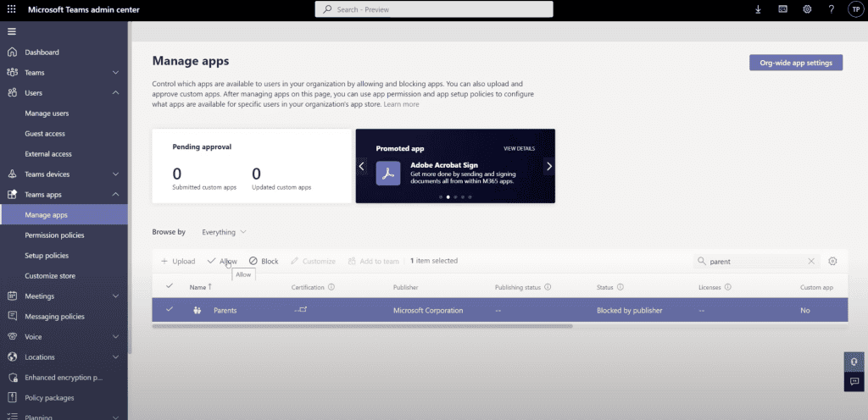Click the Teams devices bell icon
Image resolution: width=868 pixels, height=420 pixels.
tap(12, 174)
